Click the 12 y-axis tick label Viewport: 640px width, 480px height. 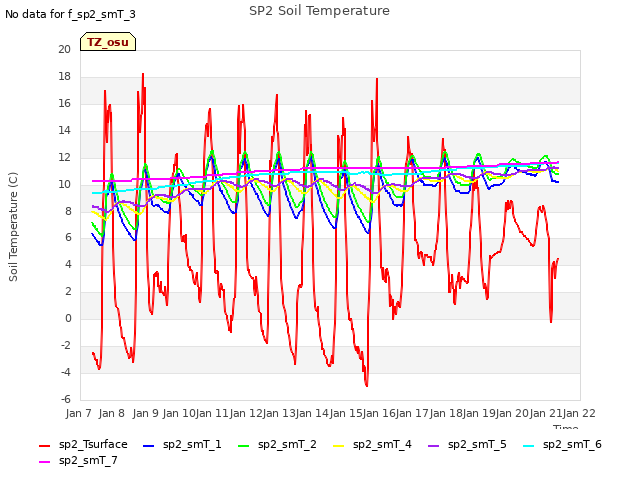click(x=64, y=157)
